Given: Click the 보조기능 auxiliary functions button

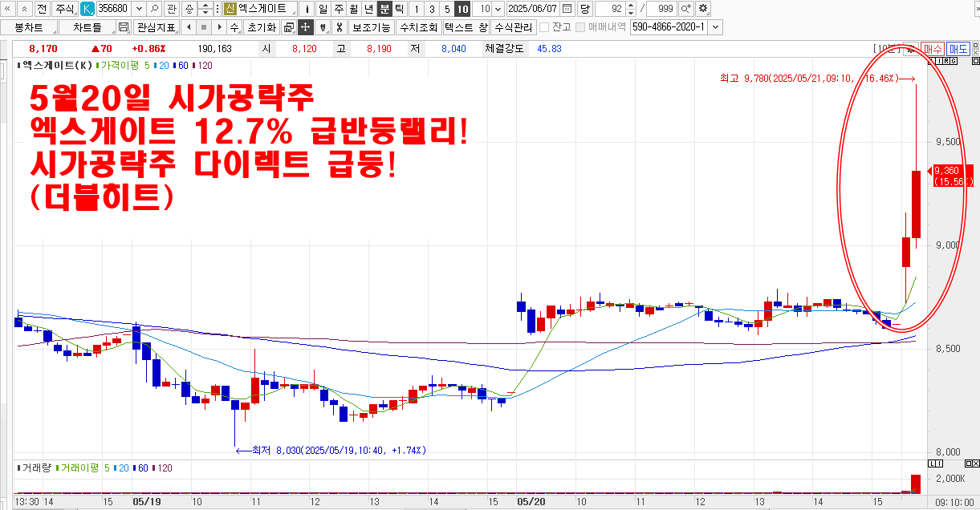Looking at the screenshot, I should click(x=372, y=27).
